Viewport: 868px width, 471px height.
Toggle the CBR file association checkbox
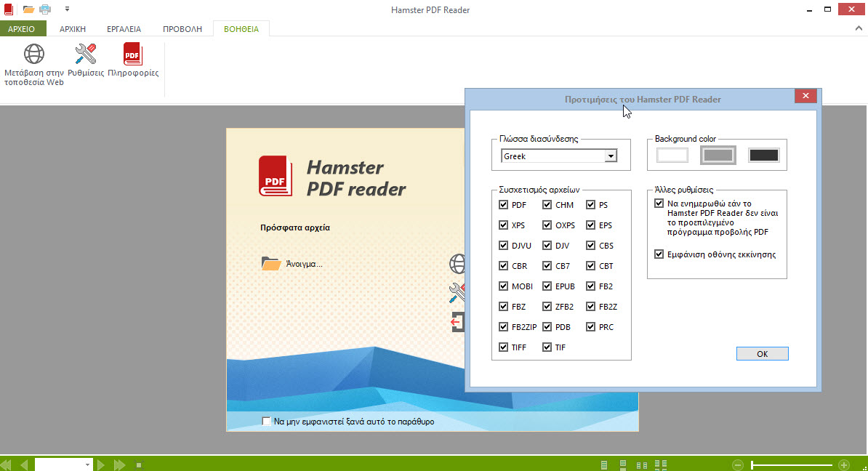click(x=503, y=265)
